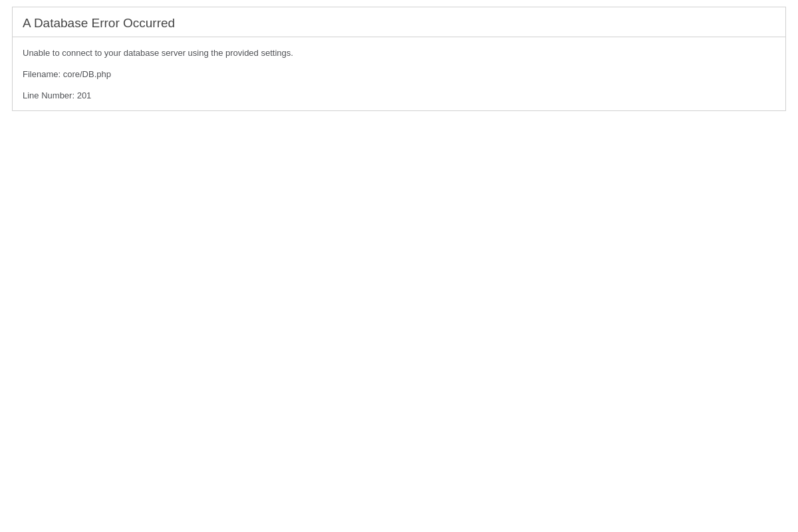Click the letter 'A' starting the heading
Viewport: 798px width, 532px height.
(x=27, y=23)
